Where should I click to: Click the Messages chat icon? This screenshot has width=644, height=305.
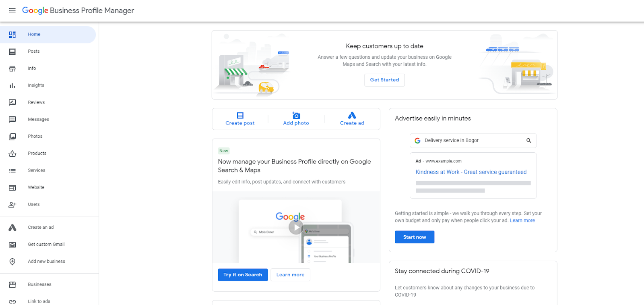coord(12,120)
